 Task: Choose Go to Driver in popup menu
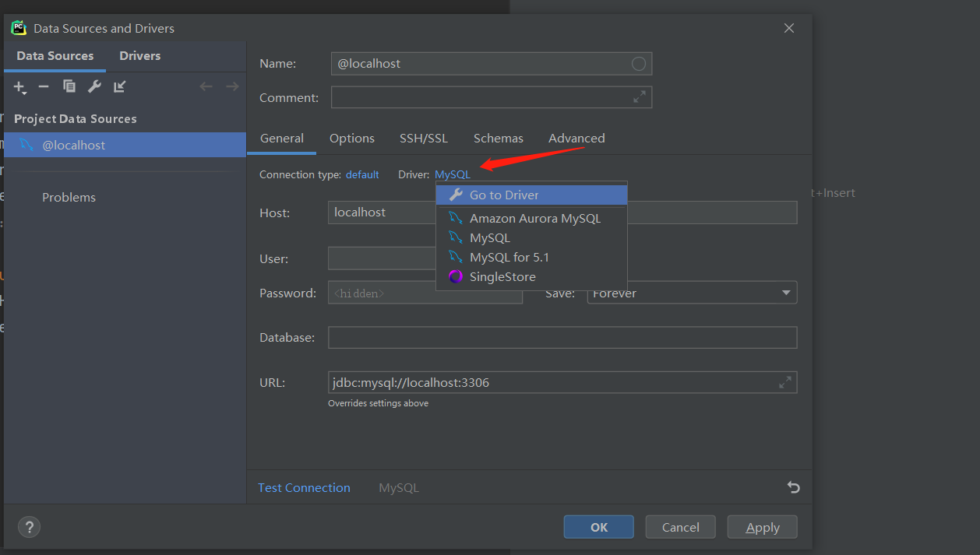(532, 195)
